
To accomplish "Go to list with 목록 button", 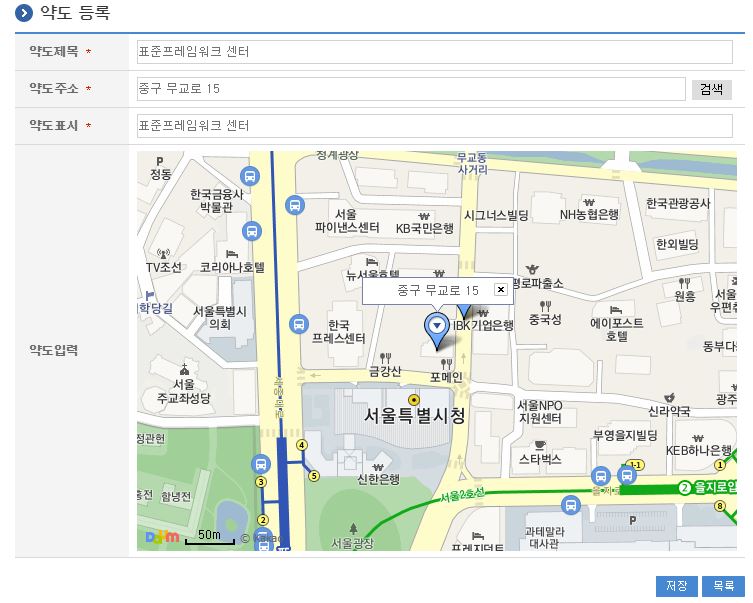I will (723, 585).
